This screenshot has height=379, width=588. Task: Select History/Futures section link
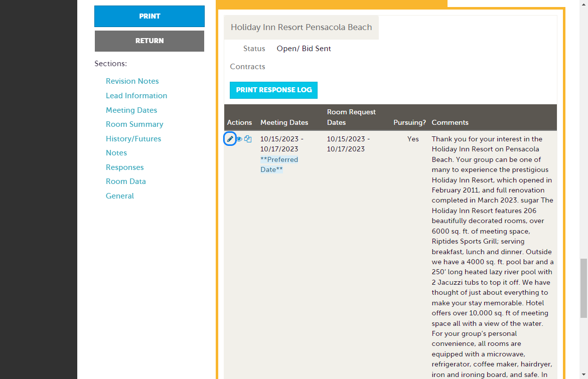133,139
